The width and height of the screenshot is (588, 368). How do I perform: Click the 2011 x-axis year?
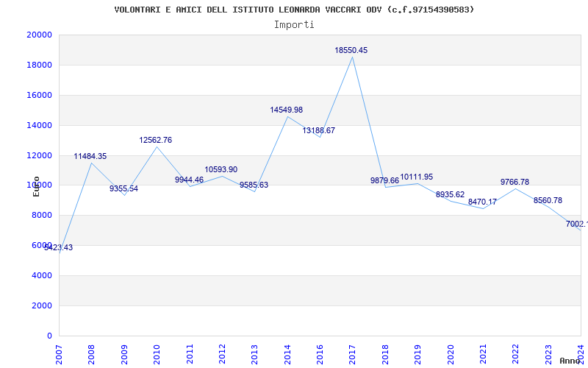pyautogui.click(x=190, y=354)
